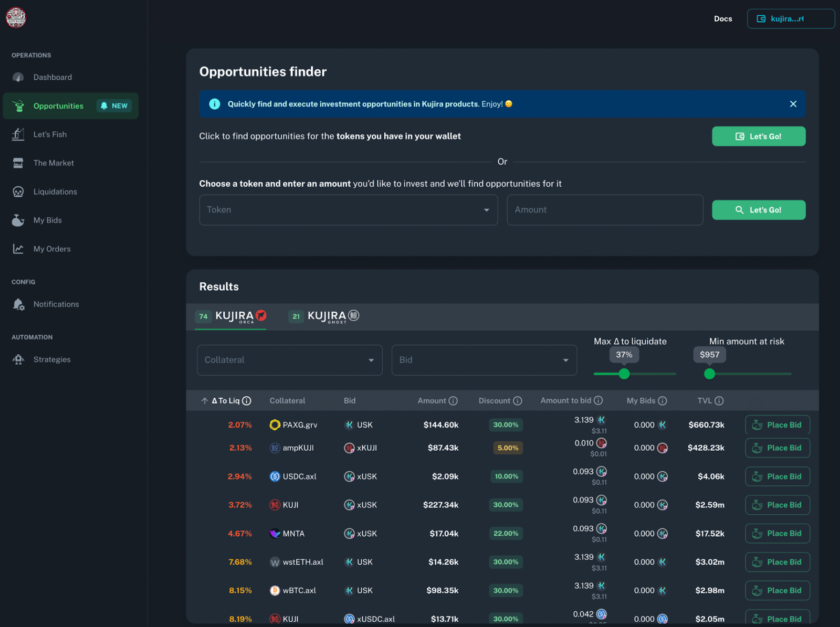The width and height of the screenshot is (840, 627).
Task: Click the 30.00% discount badge for PAXG.grv
Action: tap(506, 425)
